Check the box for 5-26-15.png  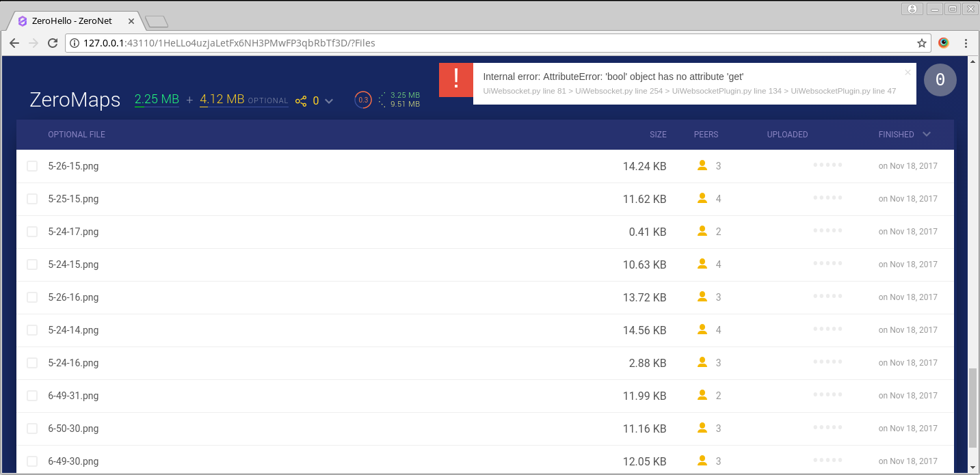(32, 166)
